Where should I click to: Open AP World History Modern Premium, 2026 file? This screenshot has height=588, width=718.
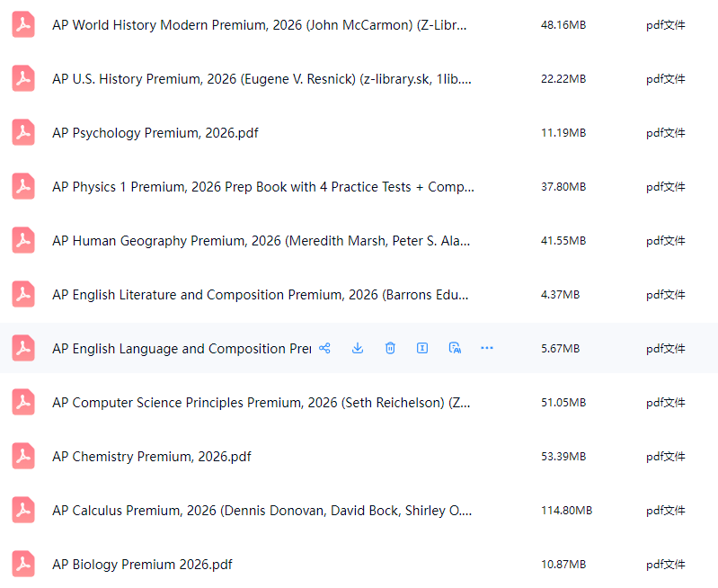(260, 25)
